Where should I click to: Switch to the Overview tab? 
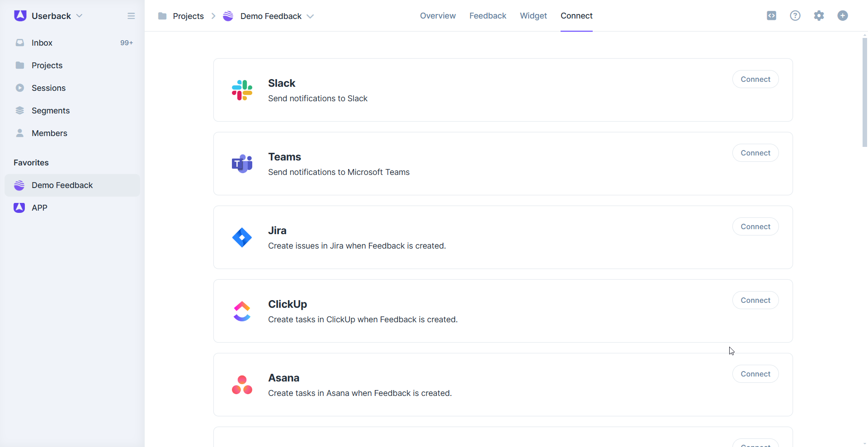pos(438,16)
